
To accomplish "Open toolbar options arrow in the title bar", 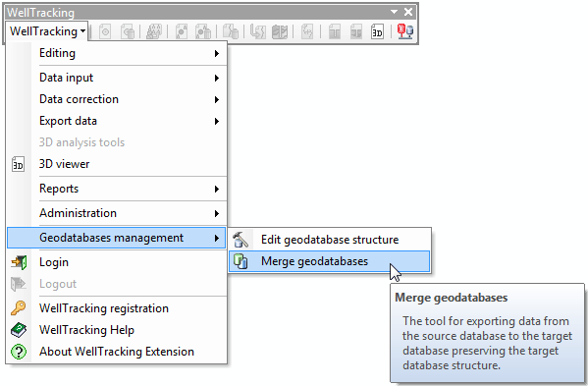I will coord(394,12).
